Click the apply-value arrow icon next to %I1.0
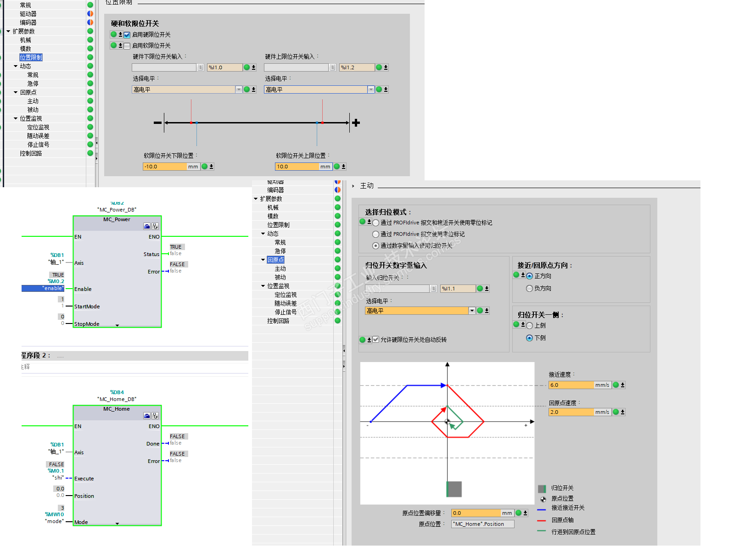The image size is (756, 552). (x=253, y=67)
